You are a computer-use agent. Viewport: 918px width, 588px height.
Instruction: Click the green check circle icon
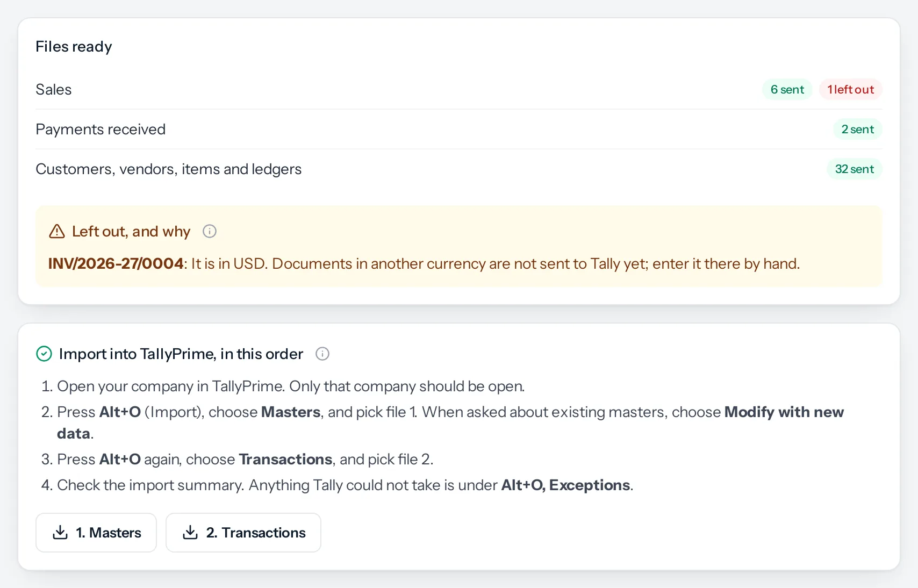click(x=44, y=354)
